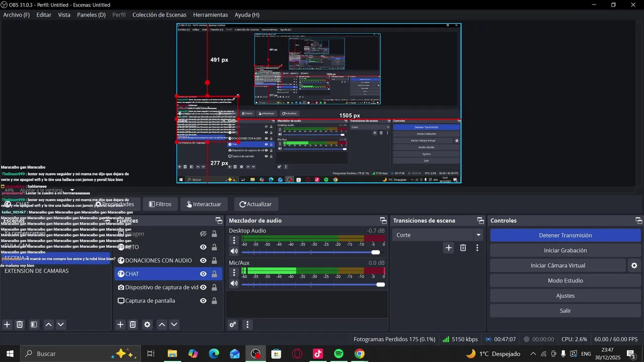Viewport: 644px width, 362px height.
Task: Mute Desktop Audio with speaker icon
Action: (234, 251)
